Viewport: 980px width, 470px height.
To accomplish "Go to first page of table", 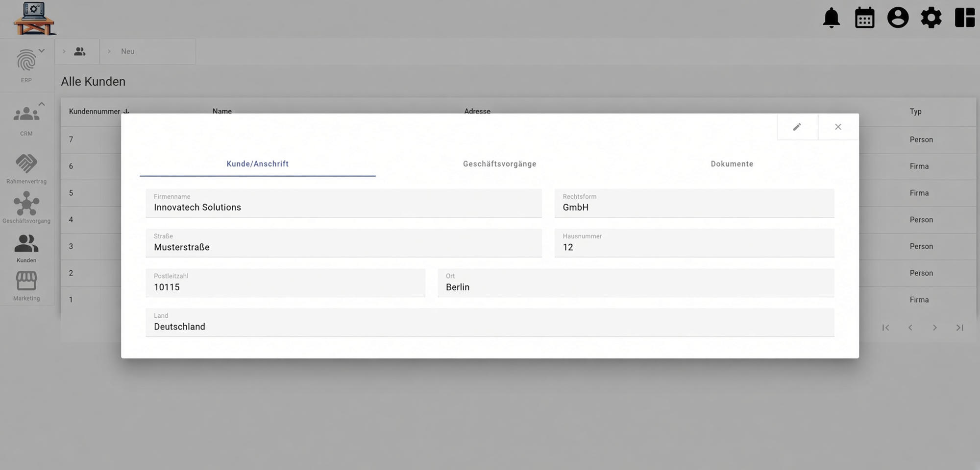I will point(885,328).
